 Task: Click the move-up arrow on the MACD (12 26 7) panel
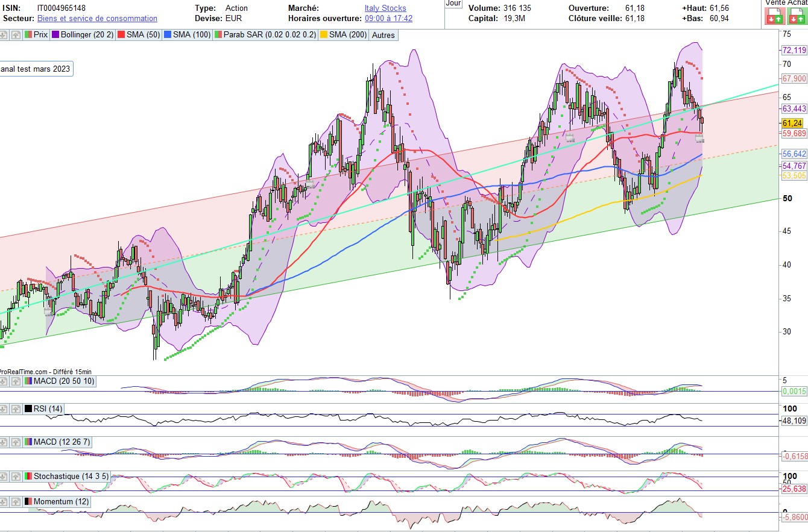point(16,442)
